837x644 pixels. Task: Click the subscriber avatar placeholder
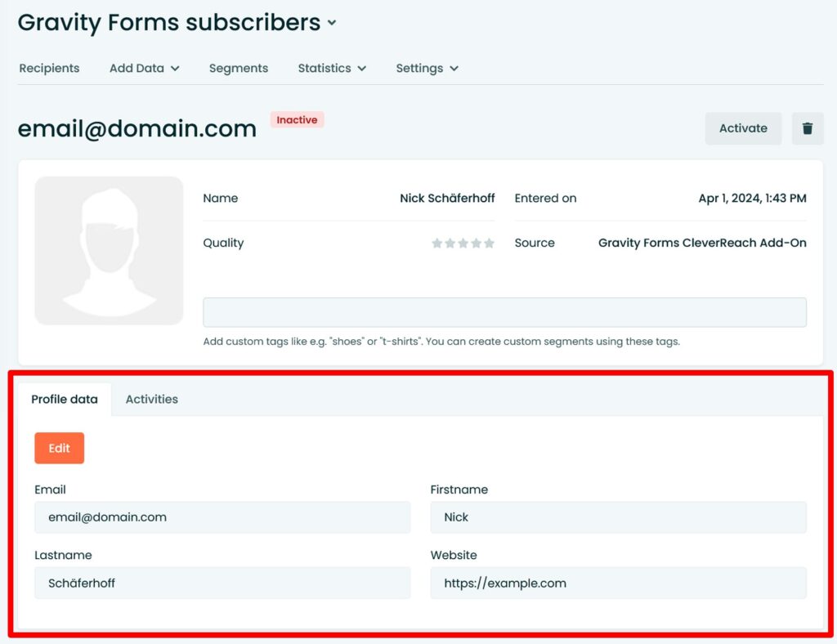pos(109,248)
